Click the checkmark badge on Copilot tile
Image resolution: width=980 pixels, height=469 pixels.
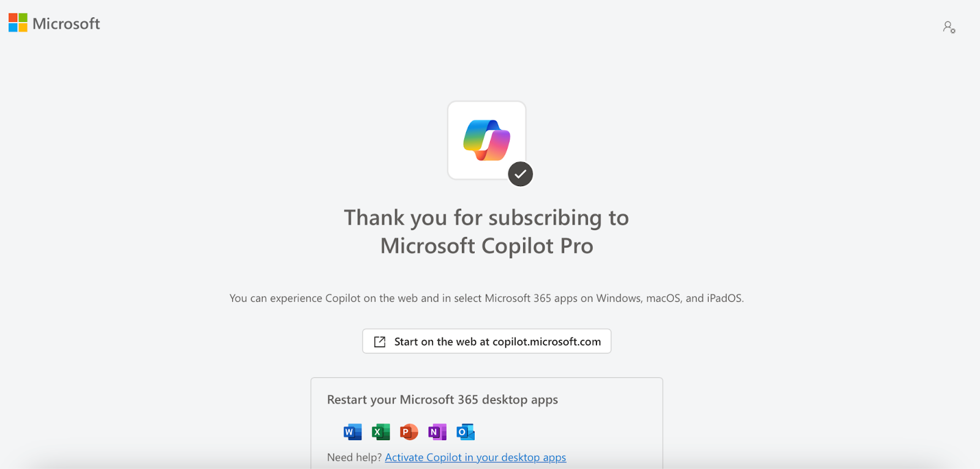(x=521, y=174)
